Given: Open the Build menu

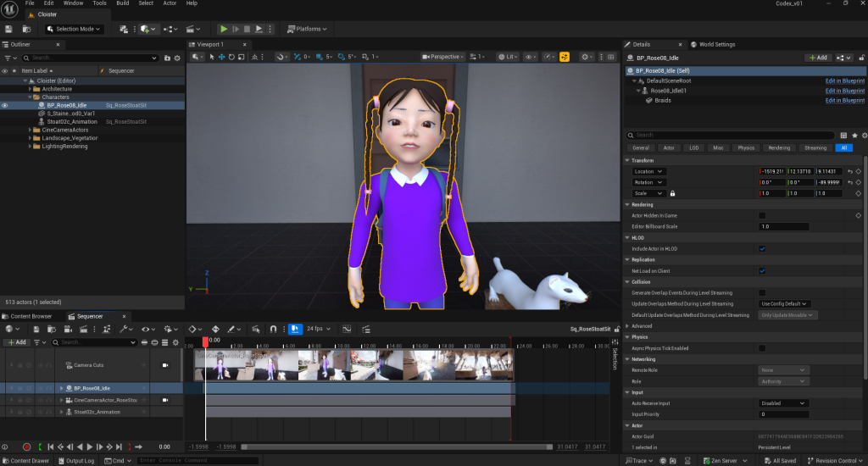Looking at the screenshot, I should [123, 3].
